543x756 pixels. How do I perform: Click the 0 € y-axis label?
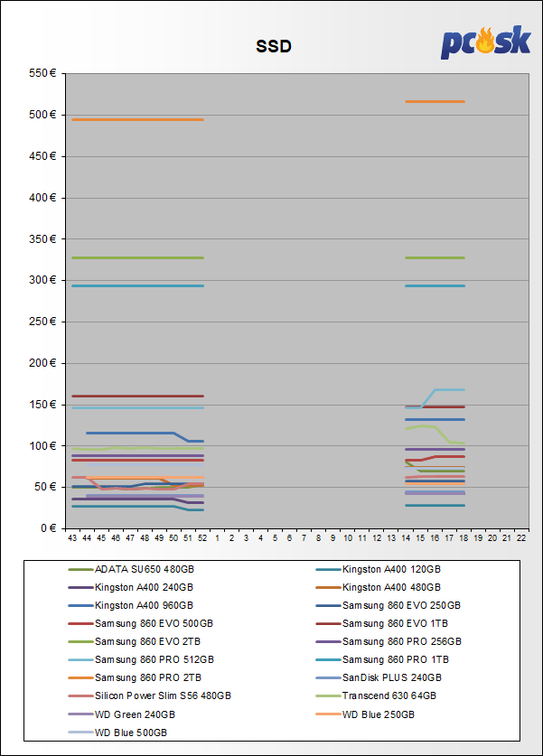click(x=48, y=528)
